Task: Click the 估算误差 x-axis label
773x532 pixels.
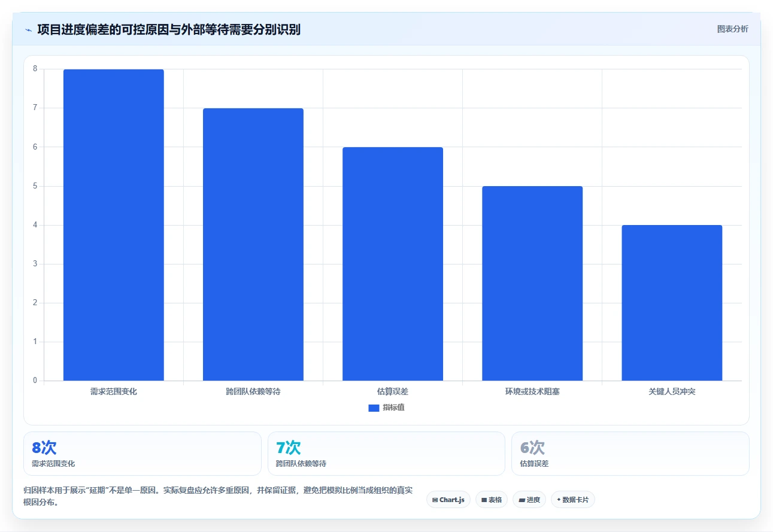Action: point(393,391)
